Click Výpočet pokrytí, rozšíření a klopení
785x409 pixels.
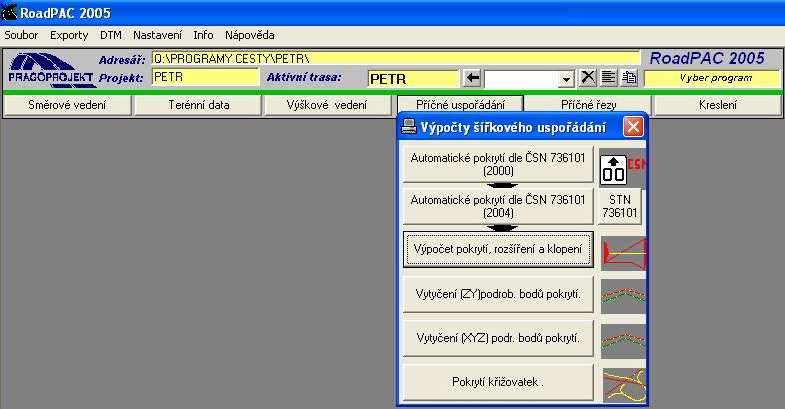pos(498,249)
